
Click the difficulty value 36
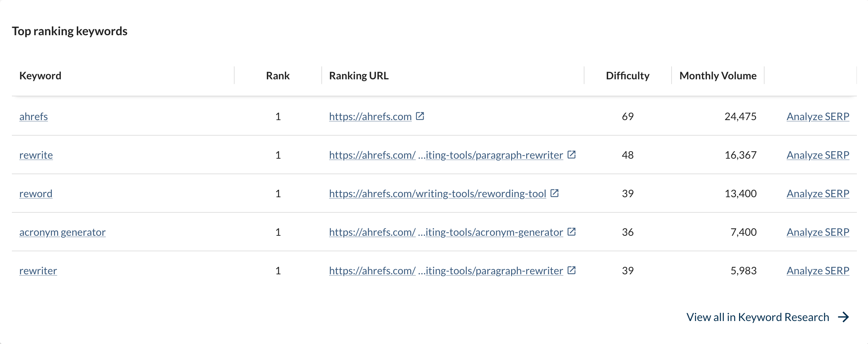point(628,232)
